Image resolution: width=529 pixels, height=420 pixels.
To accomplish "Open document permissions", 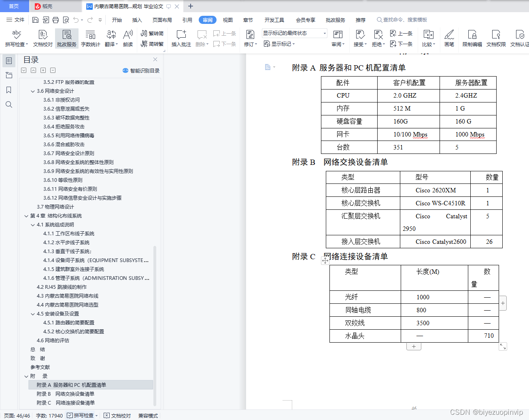I will click(496, 38).
